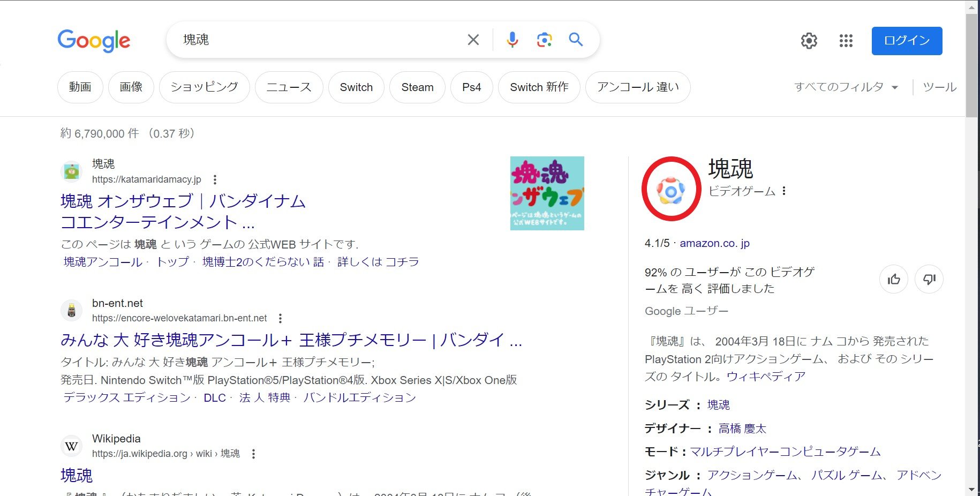
Task: Switch to the ニュース filter tab
Action: point(289,87)
